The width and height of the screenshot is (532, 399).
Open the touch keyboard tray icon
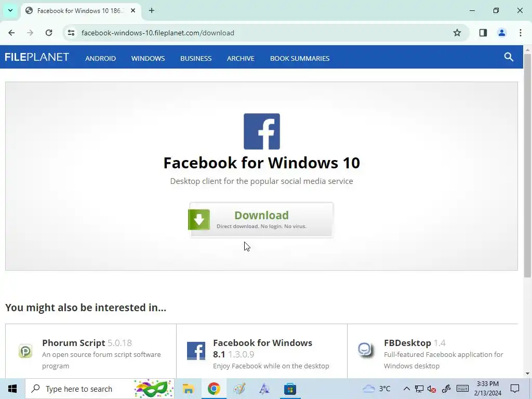pos(462,389)
